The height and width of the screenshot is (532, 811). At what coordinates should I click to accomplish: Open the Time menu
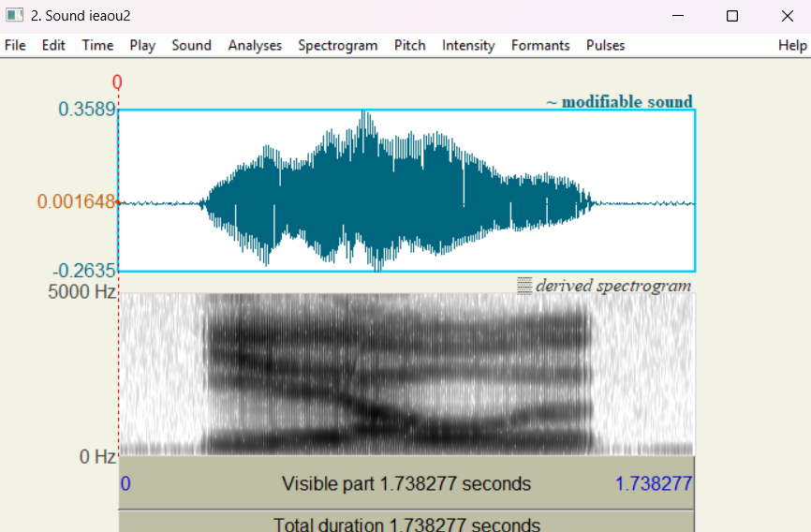(x=97, y=46)
